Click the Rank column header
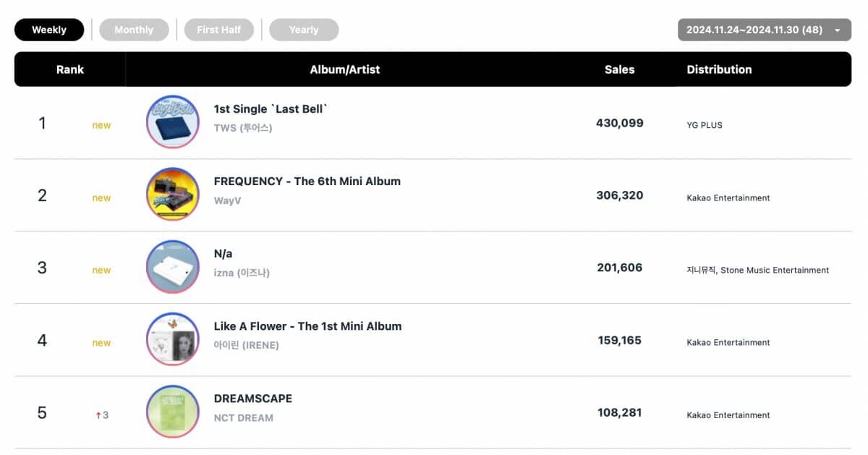 [x=70, y=69]
